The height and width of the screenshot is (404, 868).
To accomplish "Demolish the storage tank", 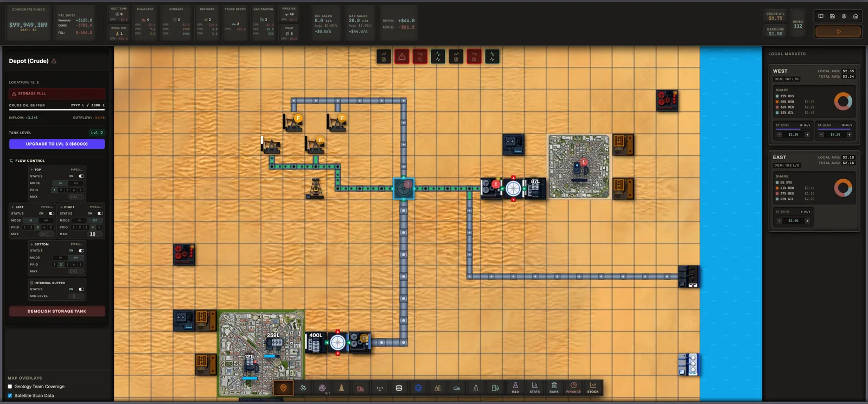I will point(57,311).
